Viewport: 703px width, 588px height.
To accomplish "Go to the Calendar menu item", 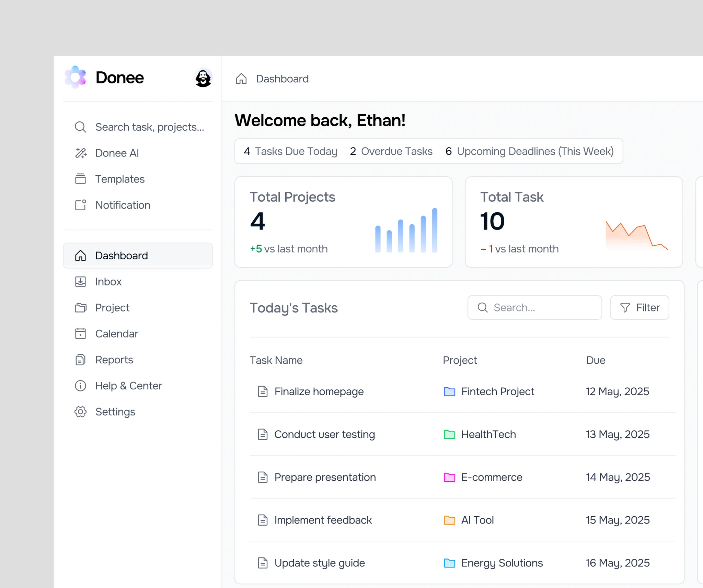I will 138,333.
